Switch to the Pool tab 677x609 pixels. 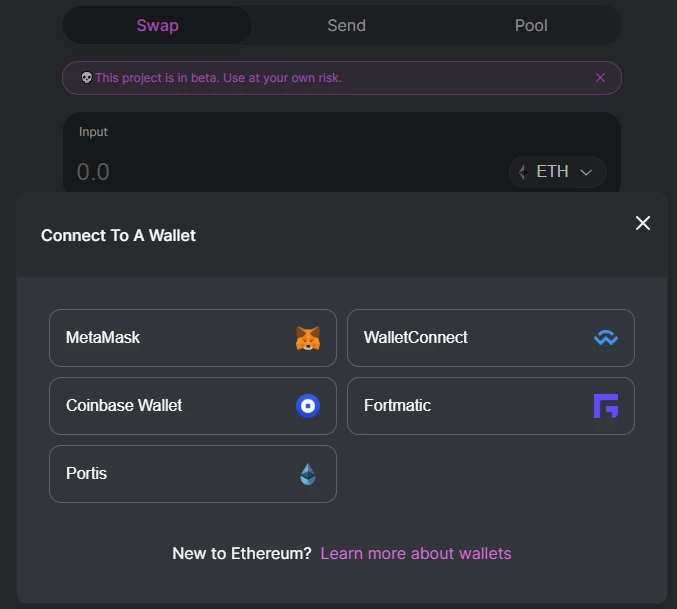(x=531, y=25)
